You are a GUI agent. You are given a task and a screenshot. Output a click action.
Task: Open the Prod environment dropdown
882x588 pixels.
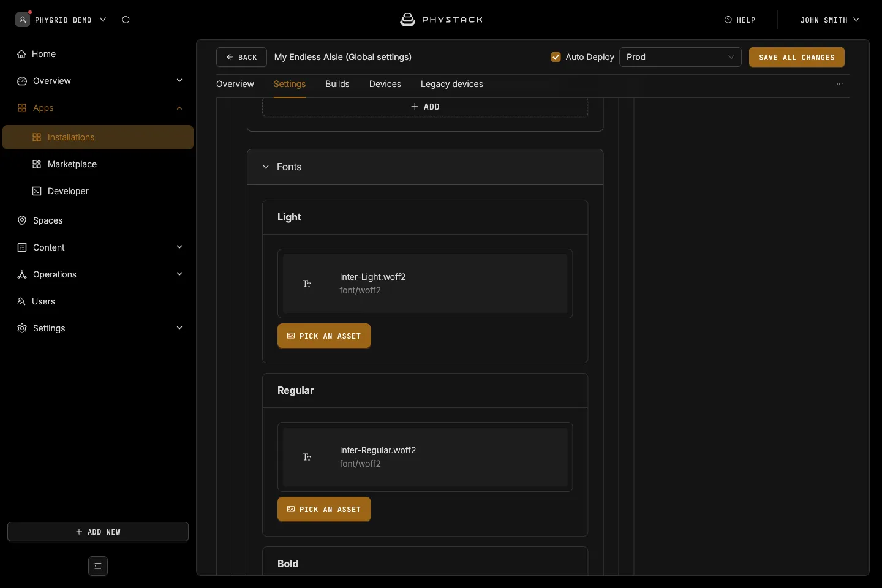[680, 57]
